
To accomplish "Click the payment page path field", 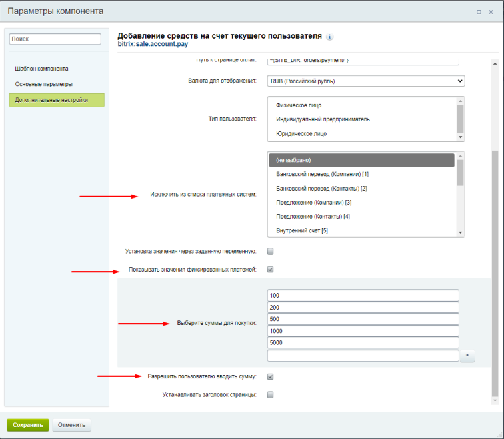I will 363,61.
